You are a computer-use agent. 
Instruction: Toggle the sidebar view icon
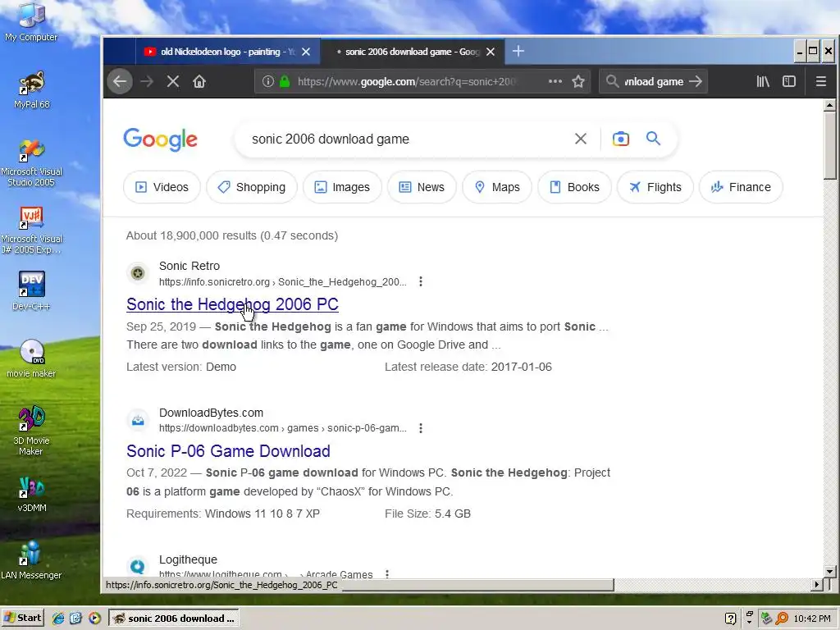[x=789, y=81]
